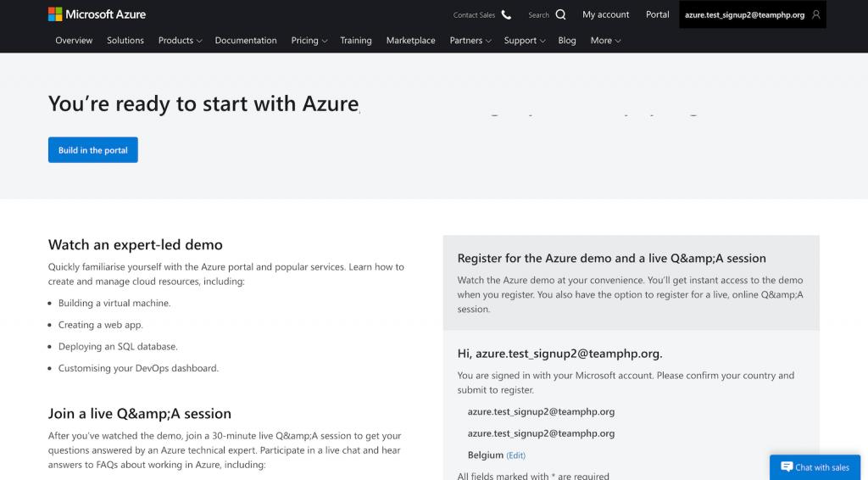Click the Creating a web app bullet
The width and height of the screenshot is (868, 480).
coord(101,325)
